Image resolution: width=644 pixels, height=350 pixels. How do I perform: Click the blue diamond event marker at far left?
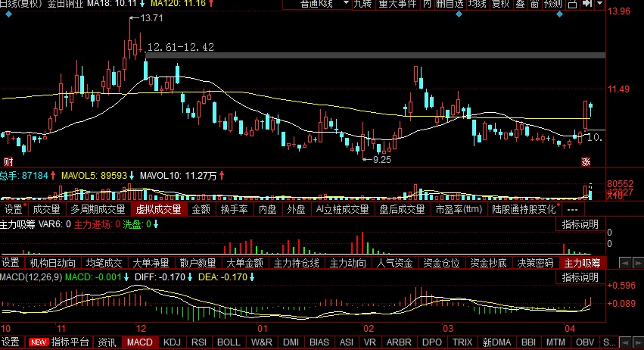pos(8,14)
